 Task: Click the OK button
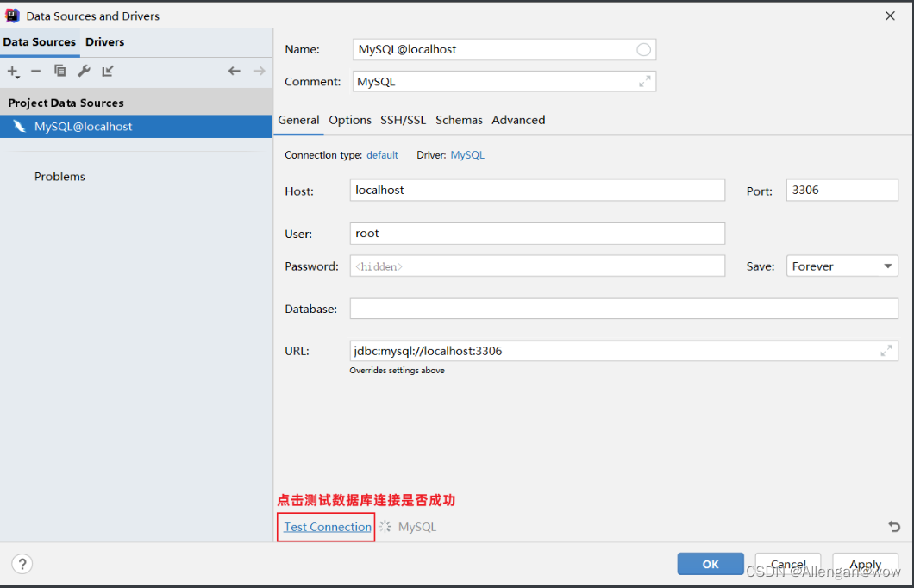coord(711,564)
